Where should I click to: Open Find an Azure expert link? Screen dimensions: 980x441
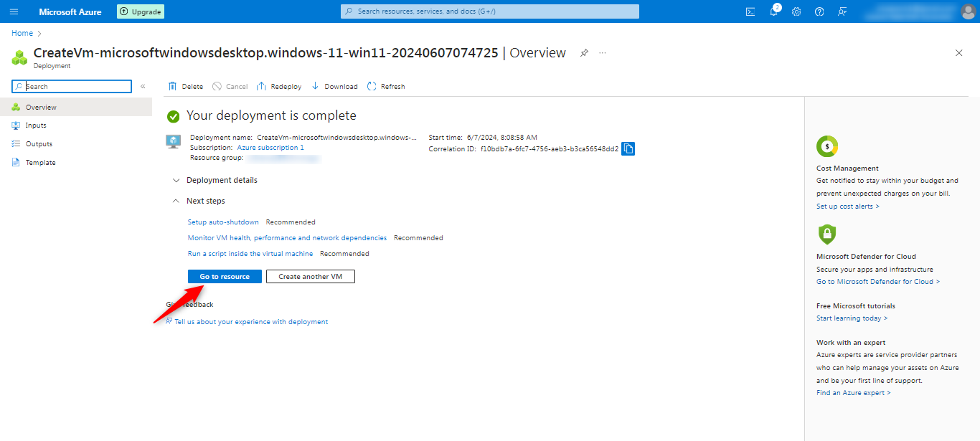(854, 393)
